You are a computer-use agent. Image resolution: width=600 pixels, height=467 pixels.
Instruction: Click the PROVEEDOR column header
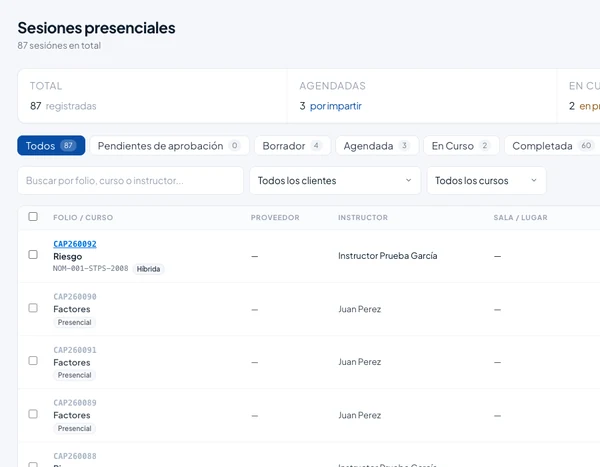(275, 217)
